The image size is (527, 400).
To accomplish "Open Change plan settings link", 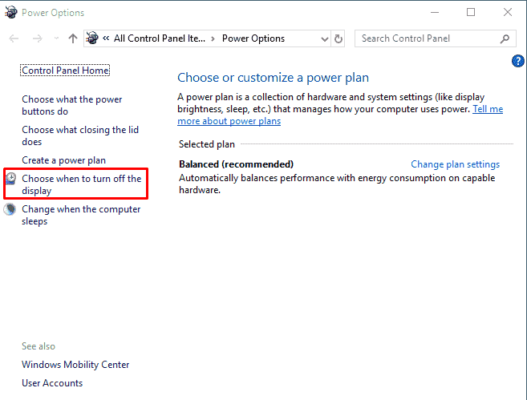I will click(455, 164).
